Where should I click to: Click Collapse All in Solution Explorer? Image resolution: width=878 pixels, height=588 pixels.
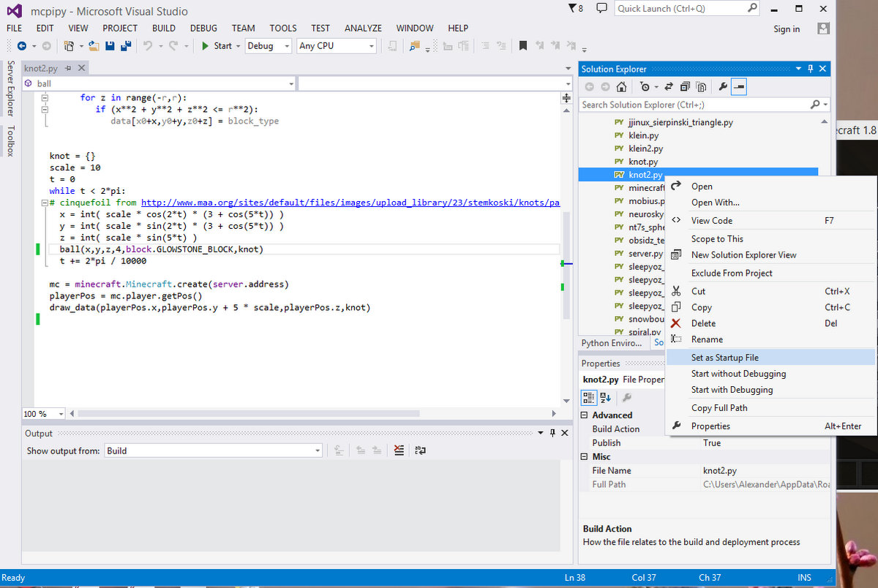tap(685, 86)
